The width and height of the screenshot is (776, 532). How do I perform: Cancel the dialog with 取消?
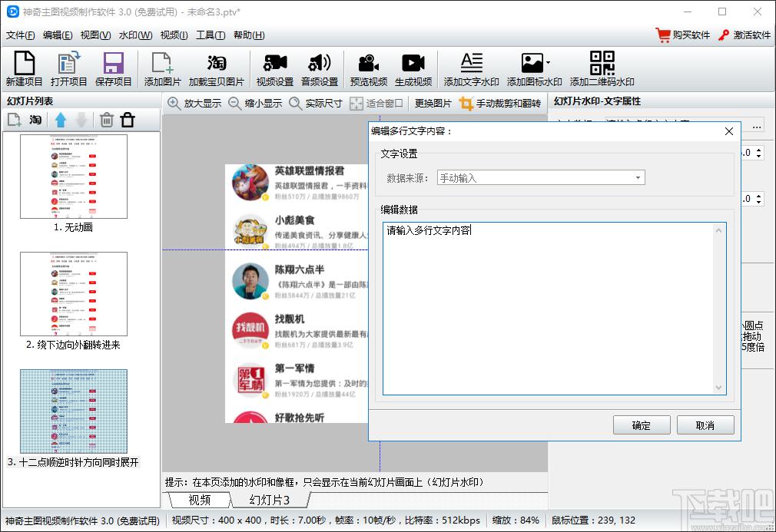(x=705, y=425)
